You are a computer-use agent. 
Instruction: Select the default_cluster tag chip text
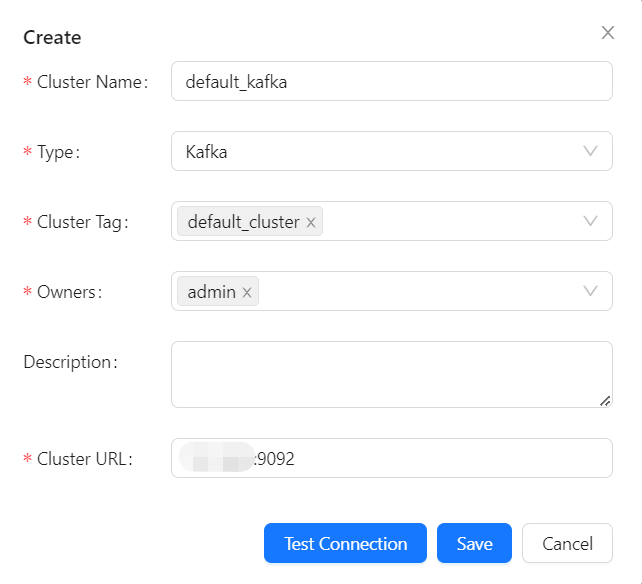click(x=243, y=222)
